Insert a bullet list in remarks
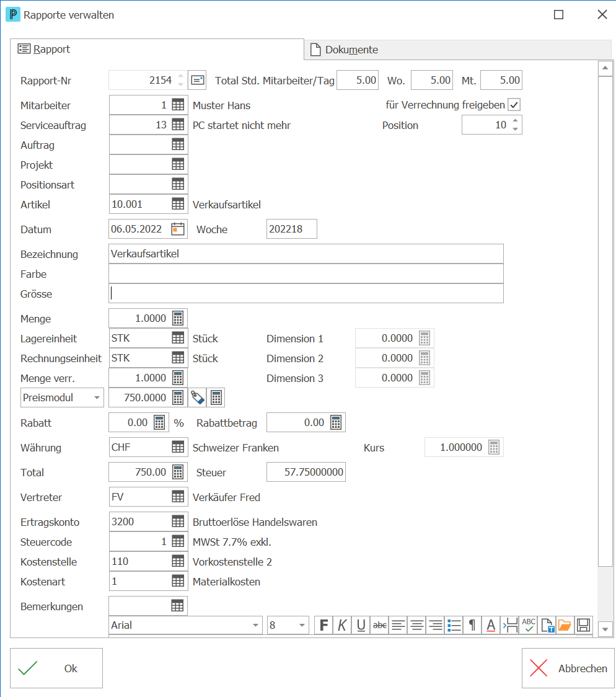The width and height of the screenshot is (616, 697). point(454,626)
